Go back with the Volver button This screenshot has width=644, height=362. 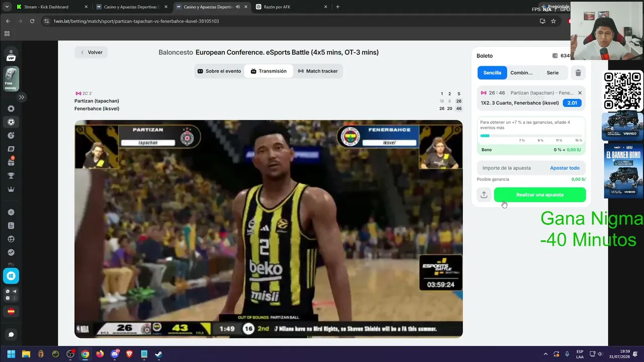[x=91, y=52]
